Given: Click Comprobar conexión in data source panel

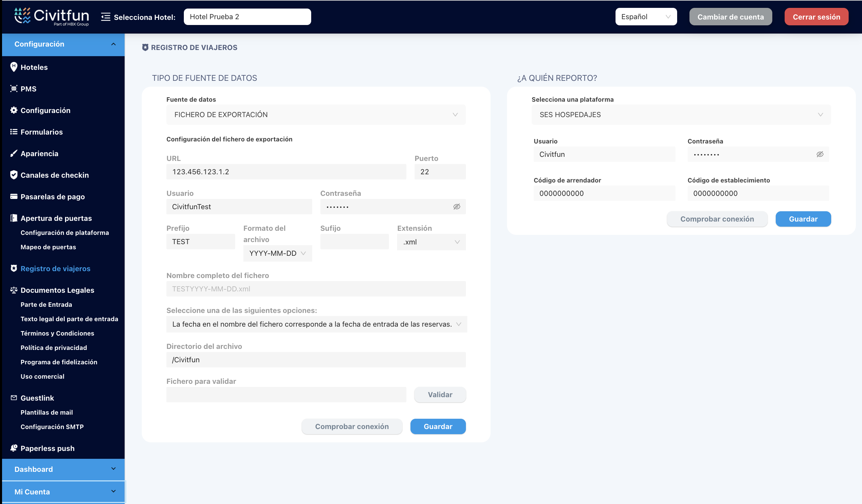Looking at the screenshot, I should tap(352, 427).
